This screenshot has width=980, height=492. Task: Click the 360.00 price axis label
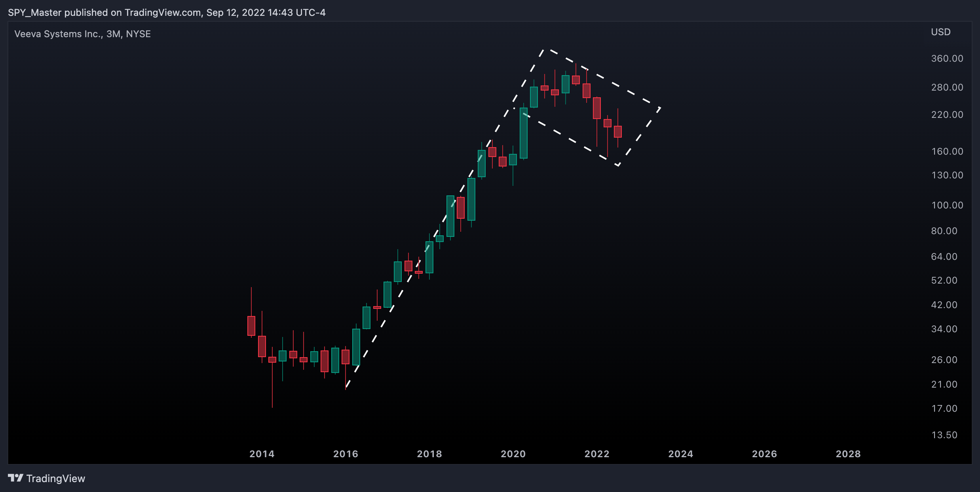(x=947, y=59)
